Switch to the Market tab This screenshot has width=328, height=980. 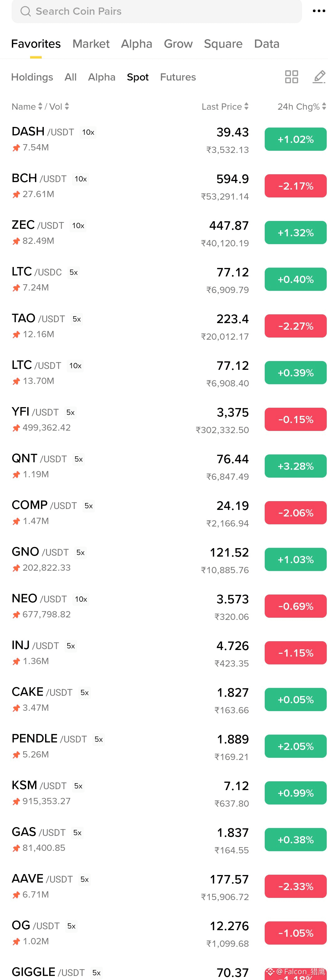(x=91, y=44)
